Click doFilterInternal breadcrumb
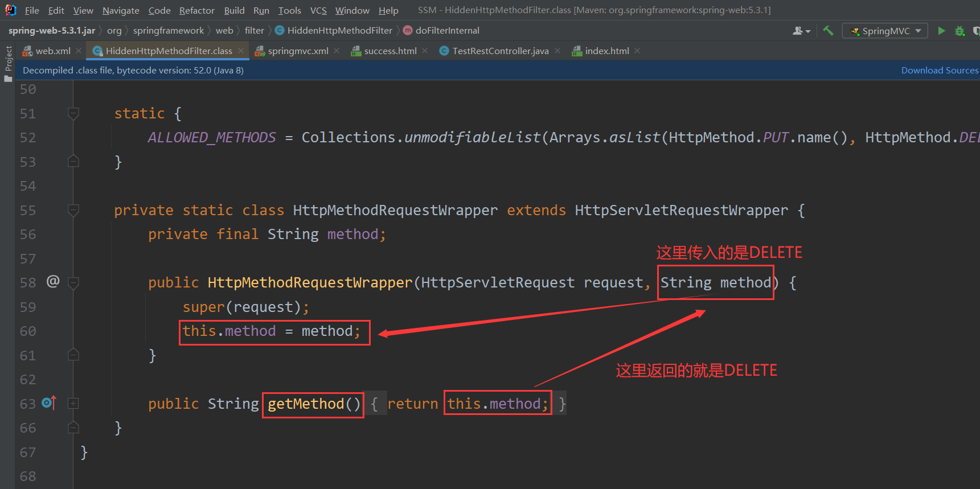 [x=441, y=30]
